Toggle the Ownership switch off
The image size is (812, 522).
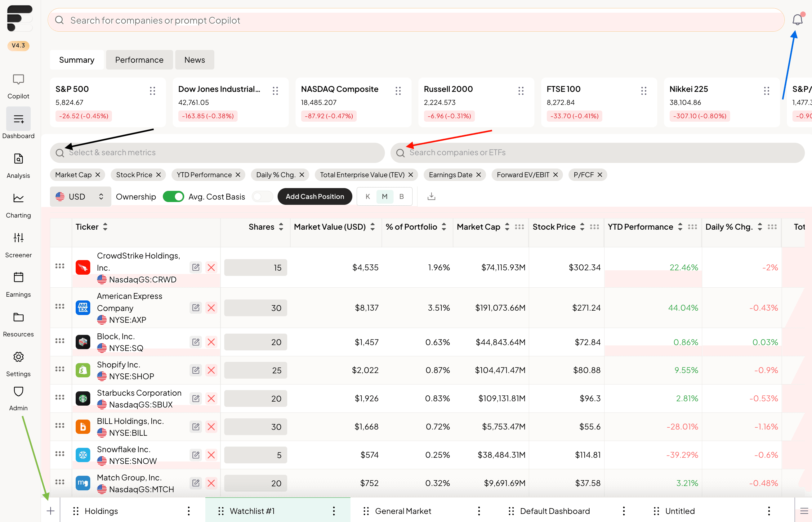(x=173, y=196)
